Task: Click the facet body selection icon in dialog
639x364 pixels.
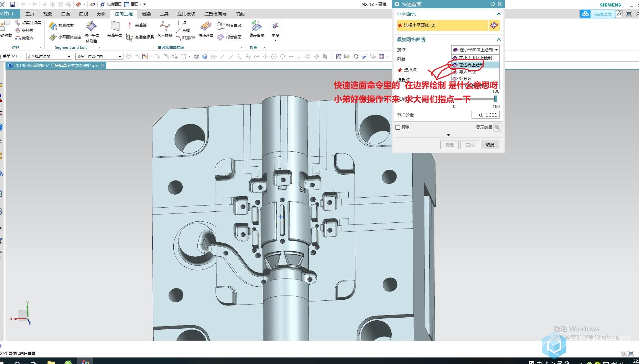Action: 494,25
